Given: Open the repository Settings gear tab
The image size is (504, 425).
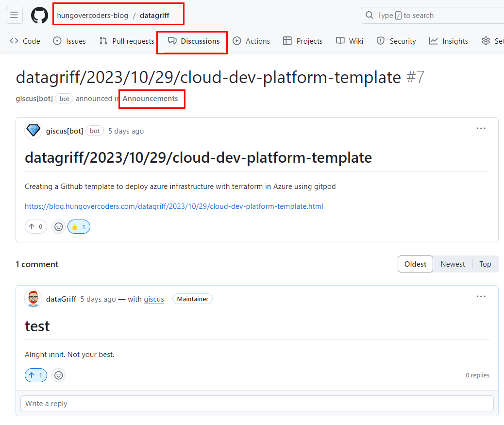Looking at the screenshot, I should point(492,41).
